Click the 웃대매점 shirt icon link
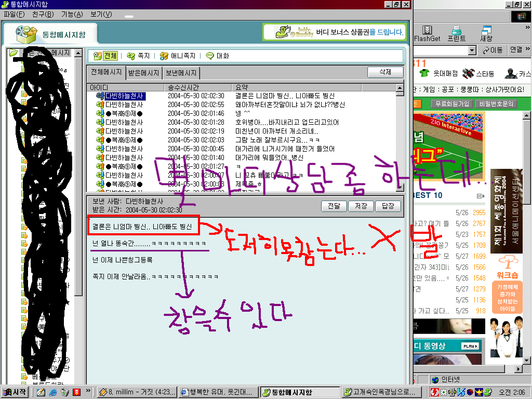The image size is (532, 399). 424,73
